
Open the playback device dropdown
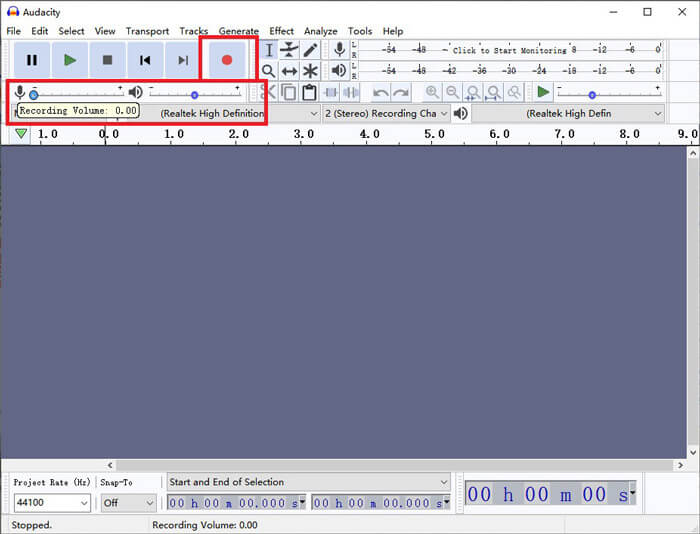568,113
